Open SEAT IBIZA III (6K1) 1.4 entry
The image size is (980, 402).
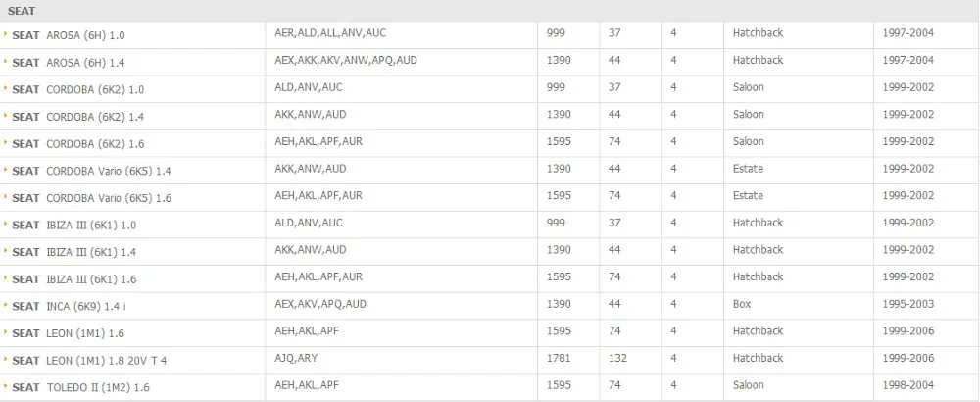point(74,253)
